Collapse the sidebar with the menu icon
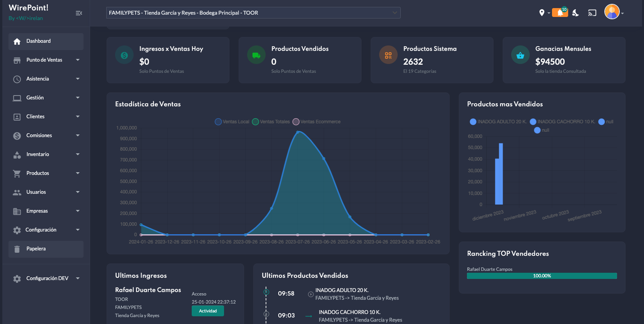The height and width of the screenshot is (324, 644). [x=79, y=13]
